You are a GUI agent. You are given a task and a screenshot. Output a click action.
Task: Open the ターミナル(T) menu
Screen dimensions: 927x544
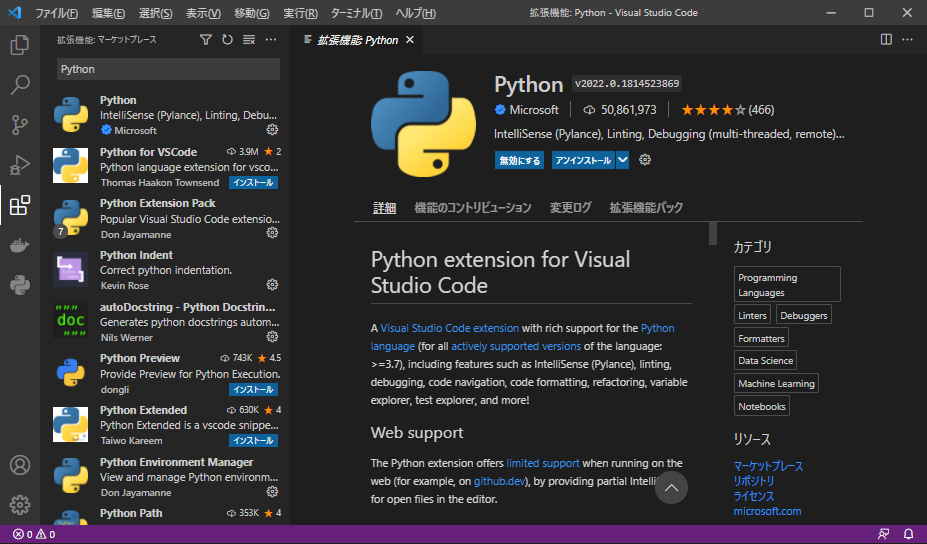click(356, 13)
